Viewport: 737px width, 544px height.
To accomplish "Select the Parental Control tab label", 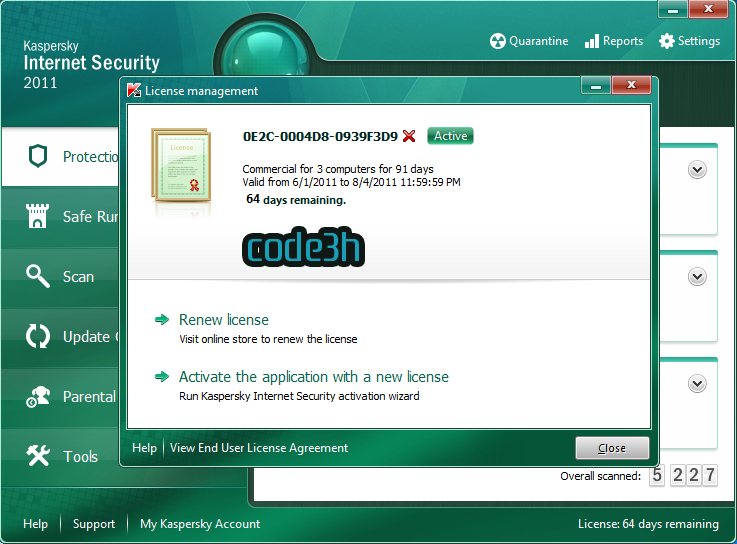I will [89, 397].
